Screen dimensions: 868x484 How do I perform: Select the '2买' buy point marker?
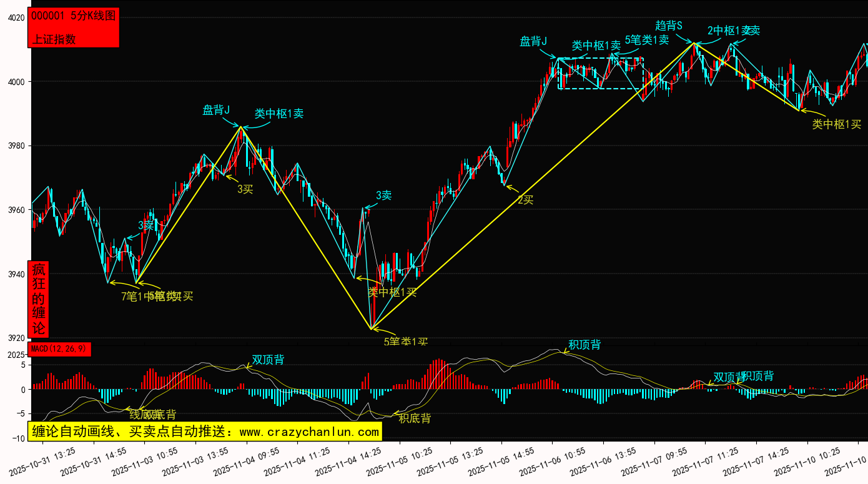(x=525, y=200)
